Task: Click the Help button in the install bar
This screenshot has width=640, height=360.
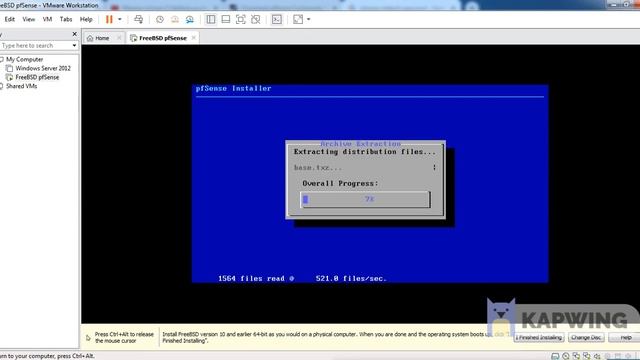Action: coord(625,338)
